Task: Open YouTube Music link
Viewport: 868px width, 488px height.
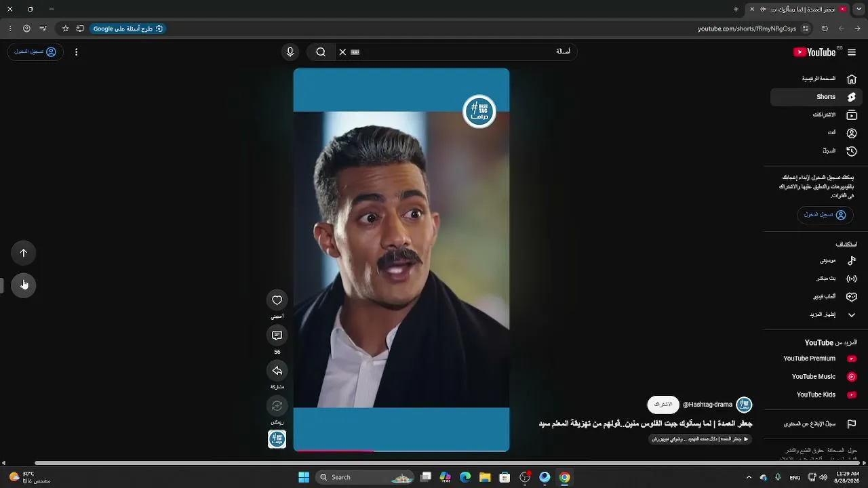Action: point(816,377)
